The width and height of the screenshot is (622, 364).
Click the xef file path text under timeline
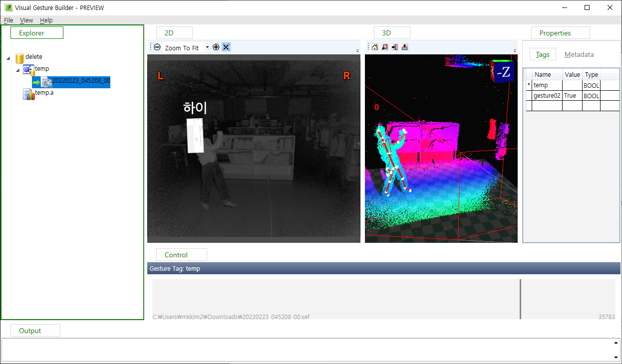(x=231, y=317)
